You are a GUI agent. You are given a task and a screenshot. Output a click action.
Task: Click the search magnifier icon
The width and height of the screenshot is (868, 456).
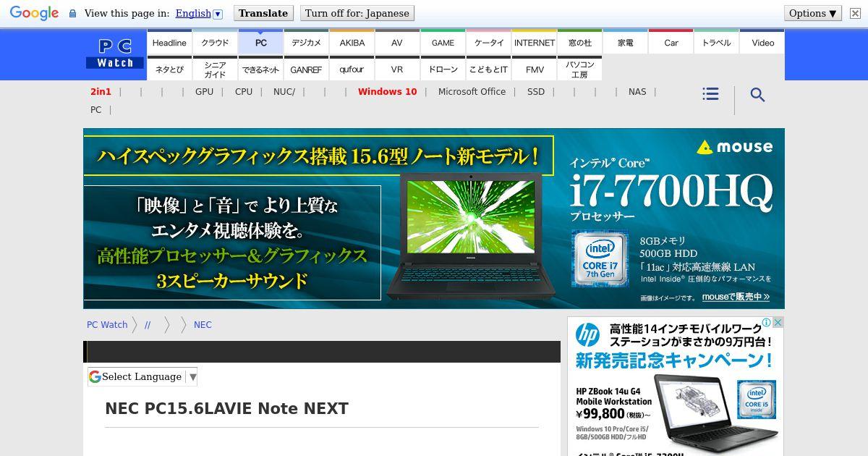(x=757, y=95)
